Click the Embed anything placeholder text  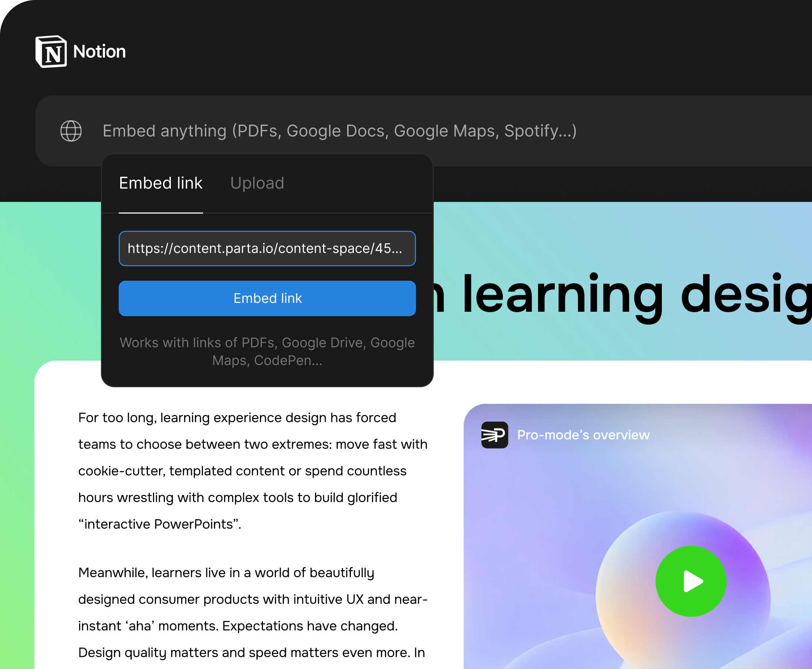point(339,131)
